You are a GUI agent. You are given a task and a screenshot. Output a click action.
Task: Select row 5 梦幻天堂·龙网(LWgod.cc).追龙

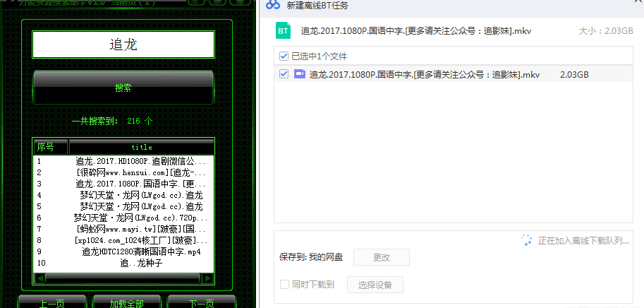click(x=123, y=206)
